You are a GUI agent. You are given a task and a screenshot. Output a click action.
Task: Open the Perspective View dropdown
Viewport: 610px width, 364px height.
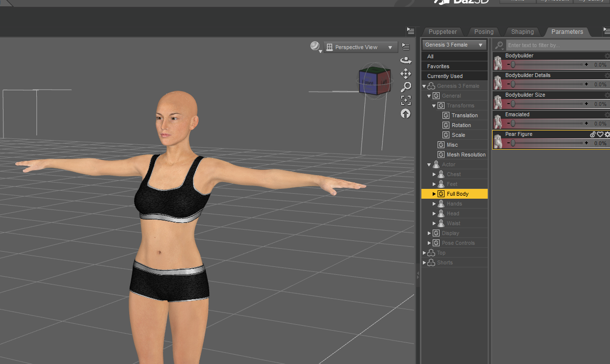[360, 47]
